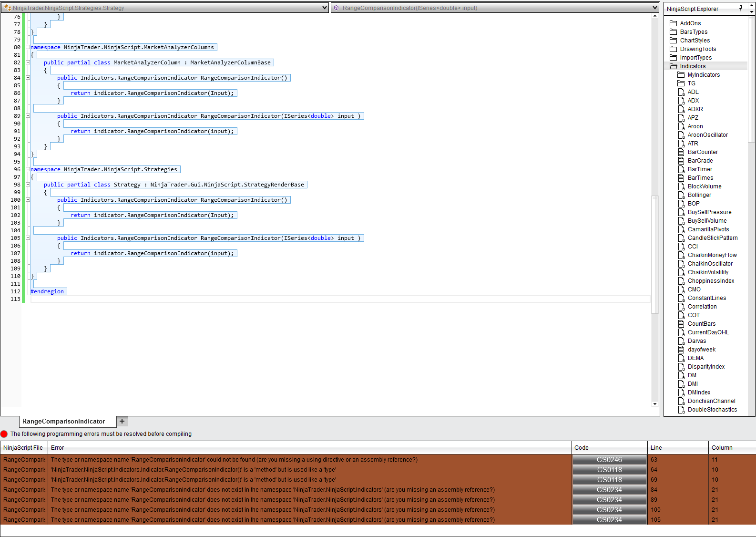756x537 pixels.
Task: Click the BarGrade script file icon
Action: (x=681, y=161)
